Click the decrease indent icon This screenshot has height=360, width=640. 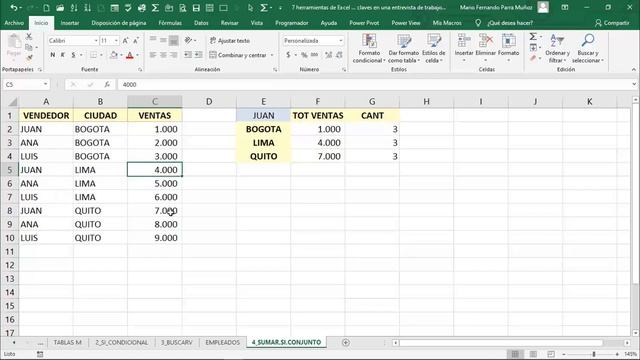(188, 55)
